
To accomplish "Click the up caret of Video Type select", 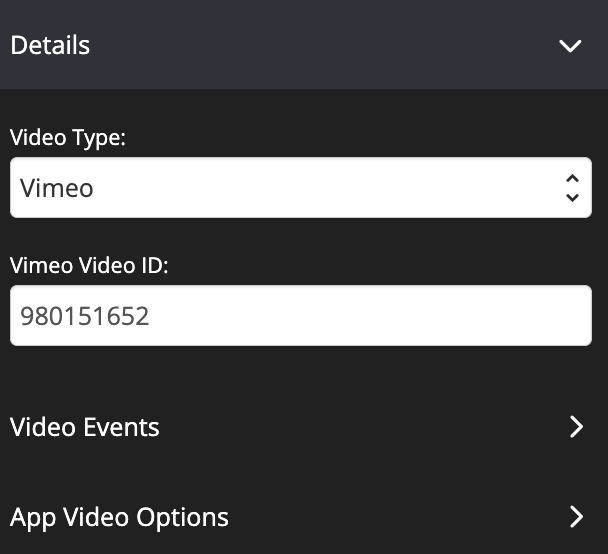I will 572,179.
